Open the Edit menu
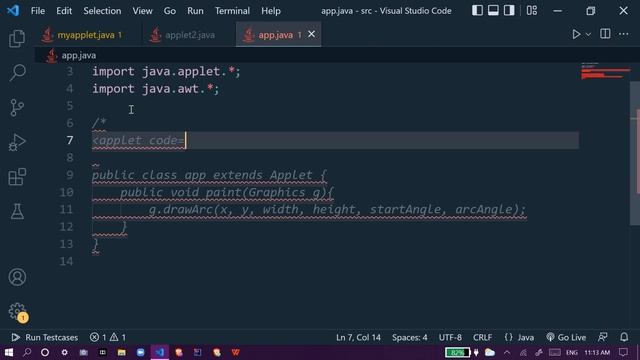 tap(64, 11)
